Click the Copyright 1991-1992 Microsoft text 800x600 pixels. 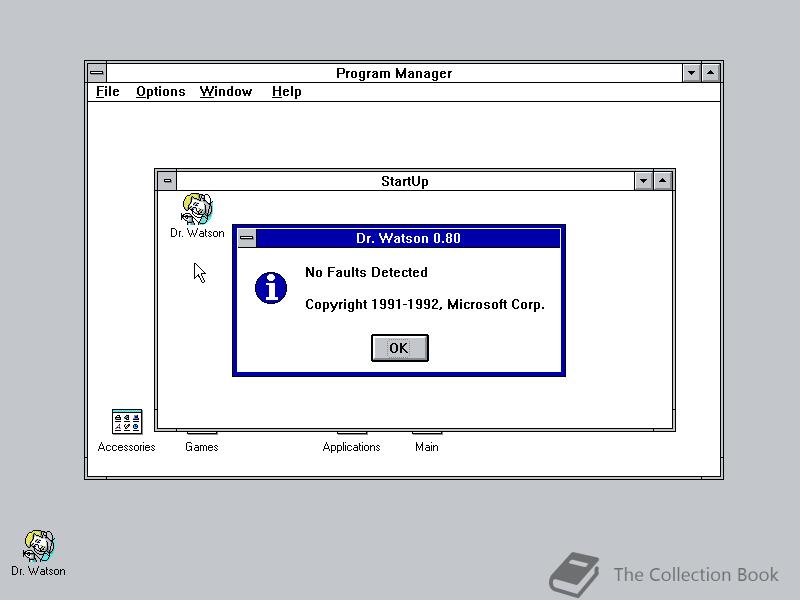[425, 305]
